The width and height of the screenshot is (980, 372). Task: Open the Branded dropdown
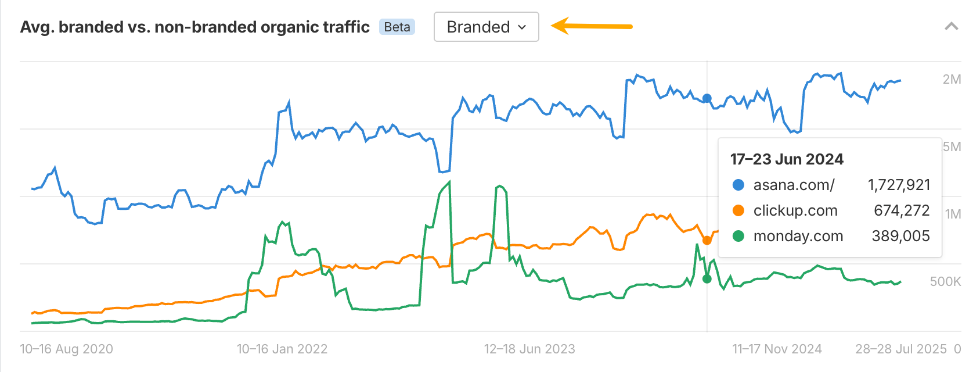click(486, 27)
